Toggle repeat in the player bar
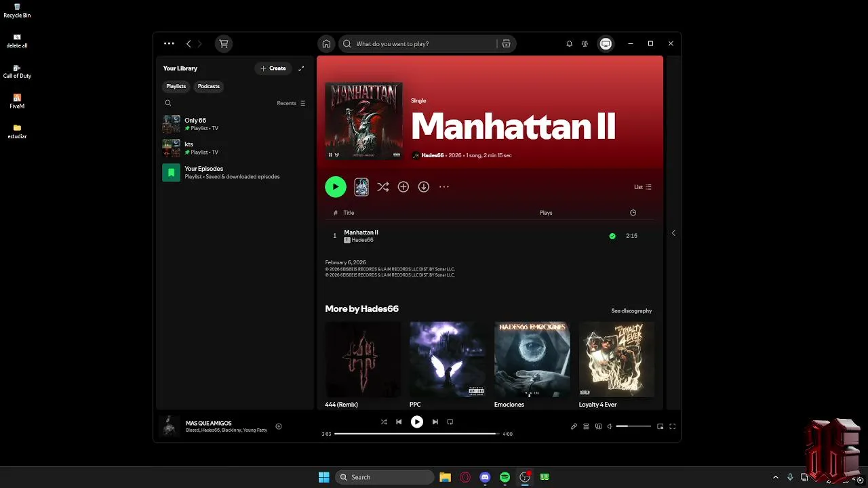868x488 pixels. tap(450, 422)
